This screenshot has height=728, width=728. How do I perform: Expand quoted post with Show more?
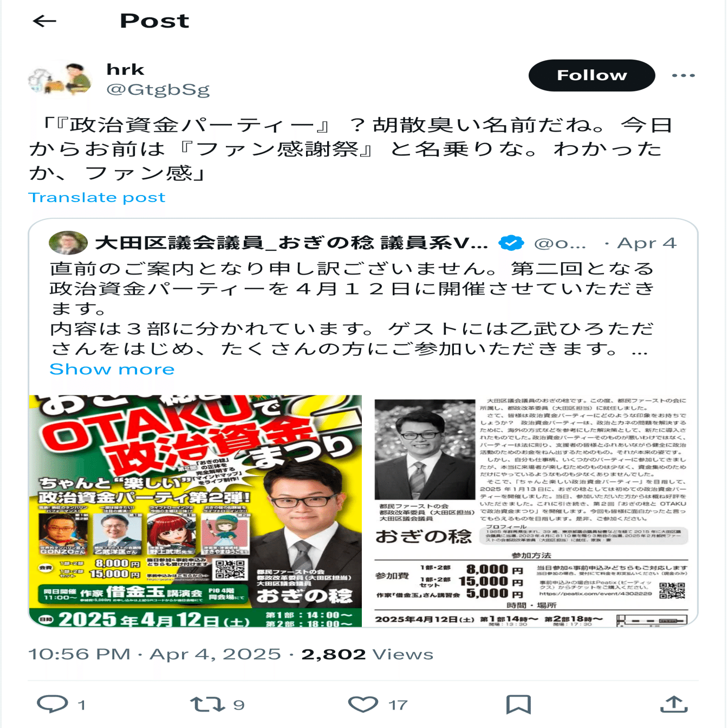(x=112, y=369)
